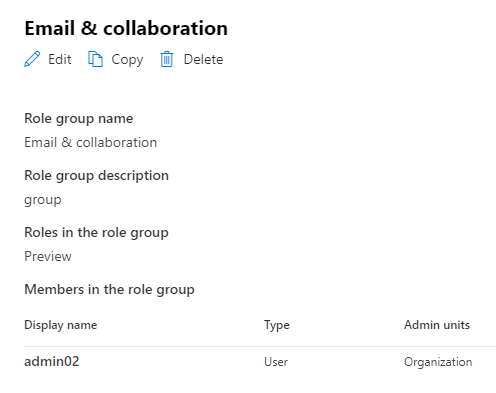Click the pencil Edit icon
496x393 pixels.
(x=32, y=59)
